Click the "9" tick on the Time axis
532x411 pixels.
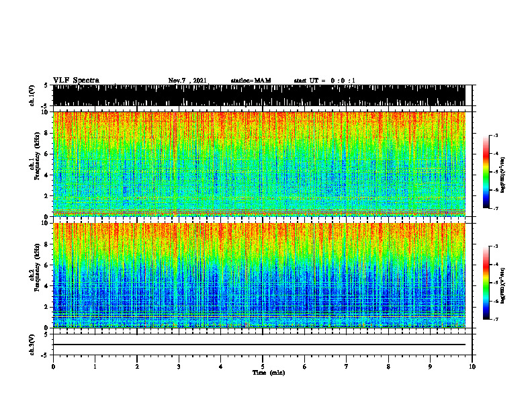coord(430,367)
